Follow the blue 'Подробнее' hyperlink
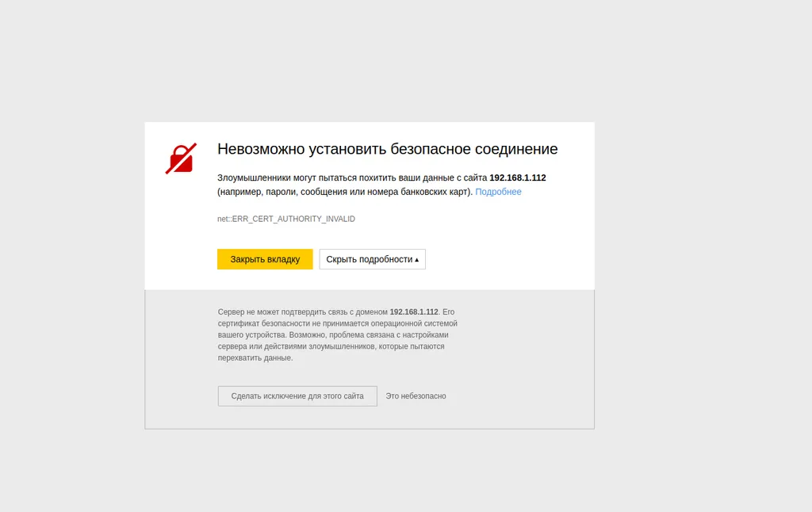The height and width of the screenshot is (512, 812). tap(497, 192)
